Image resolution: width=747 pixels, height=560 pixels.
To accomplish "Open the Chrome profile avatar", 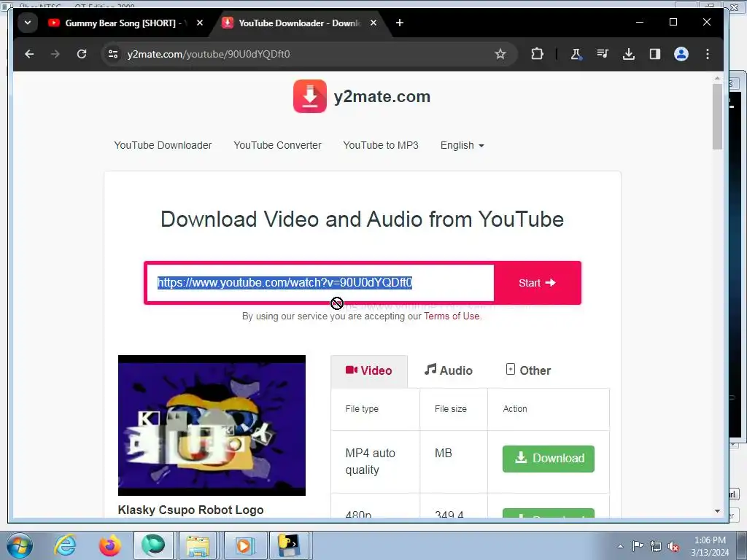I will coord(681,54).
